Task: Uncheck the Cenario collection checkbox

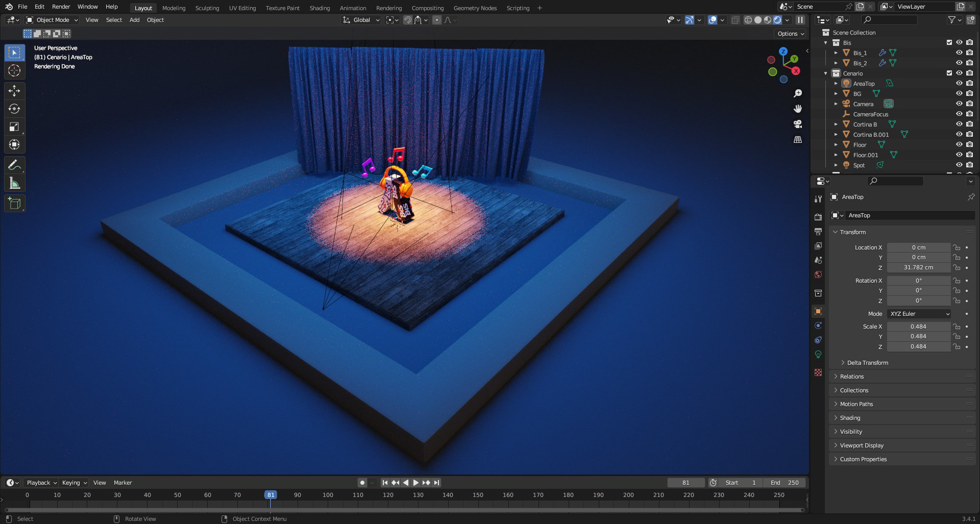Action: (949, 73)
